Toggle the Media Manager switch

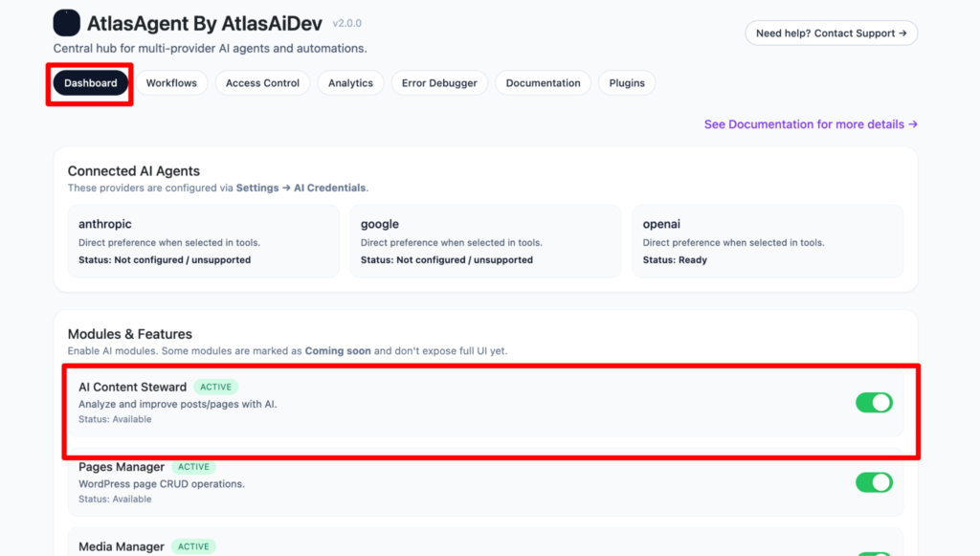coord(874,553)
